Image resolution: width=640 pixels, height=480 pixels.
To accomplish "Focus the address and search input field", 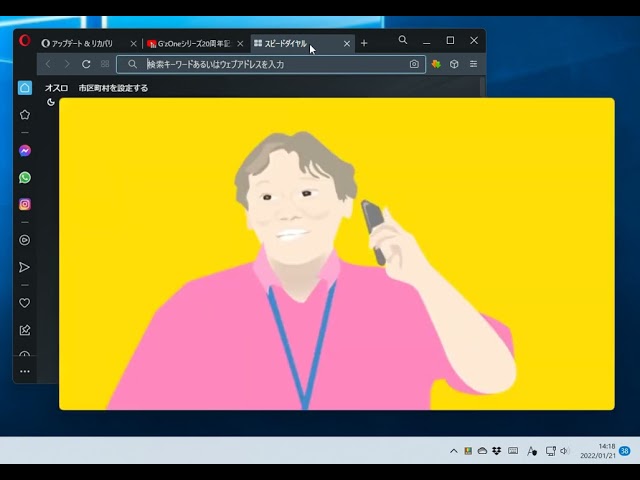I will (270, 64).
